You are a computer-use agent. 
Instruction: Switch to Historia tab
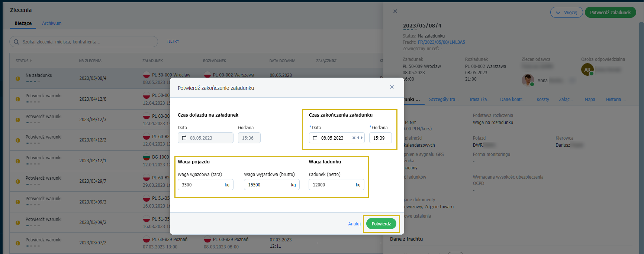(616, 100)
